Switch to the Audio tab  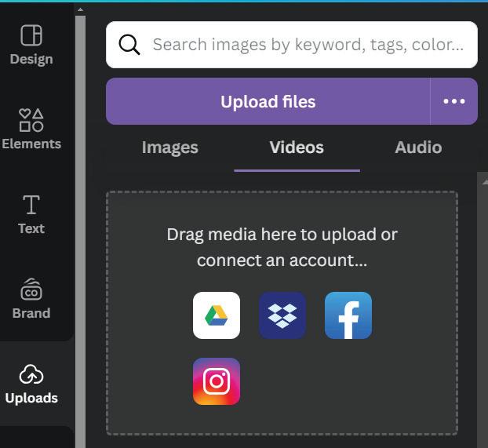[418, 148]
